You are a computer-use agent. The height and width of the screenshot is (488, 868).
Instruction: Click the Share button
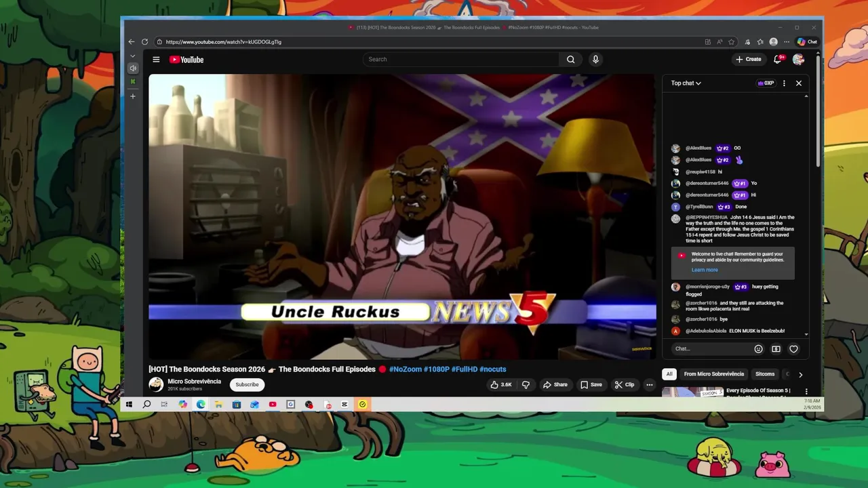click(555, 385)
